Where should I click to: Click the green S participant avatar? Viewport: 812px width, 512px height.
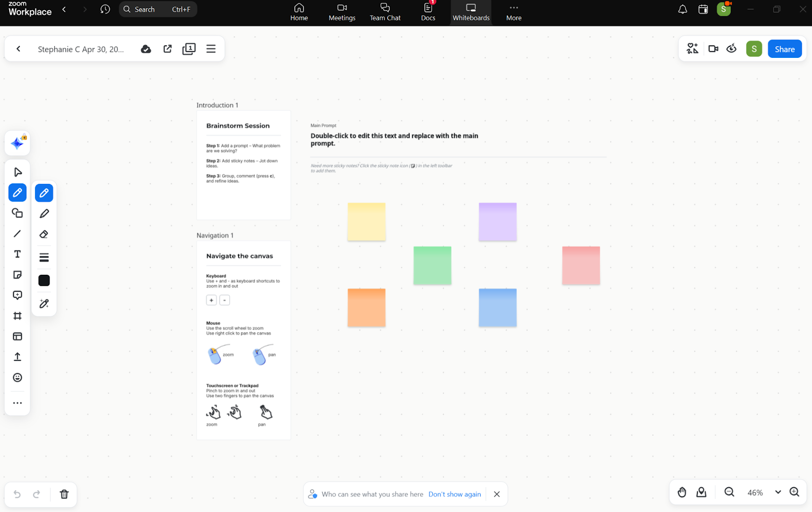(754, 49)
